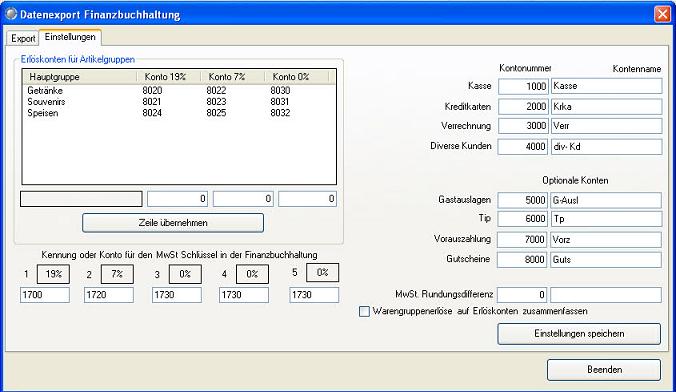Image resolution: width=676 pixels, height=392 pixels.
Task: Edit Vorauszahlung Kontonummer field 7000
Action: tap(522, 240)
